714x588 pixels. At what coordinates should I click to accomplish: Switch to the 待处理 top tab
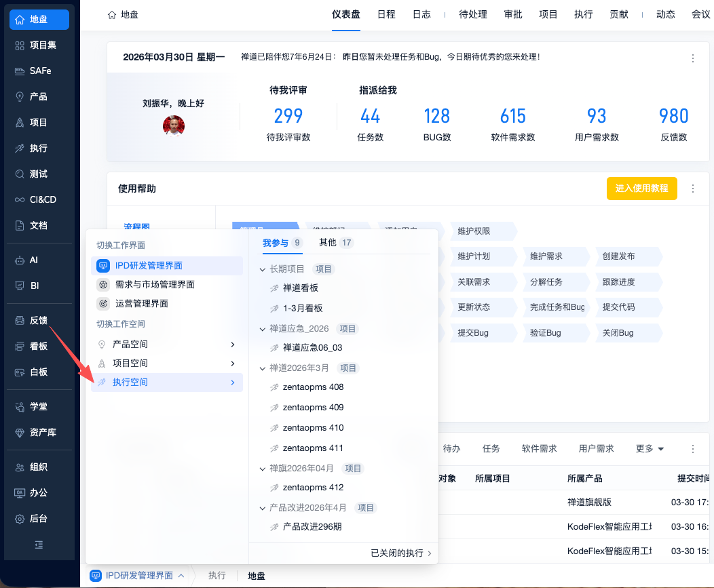[472, 14]
